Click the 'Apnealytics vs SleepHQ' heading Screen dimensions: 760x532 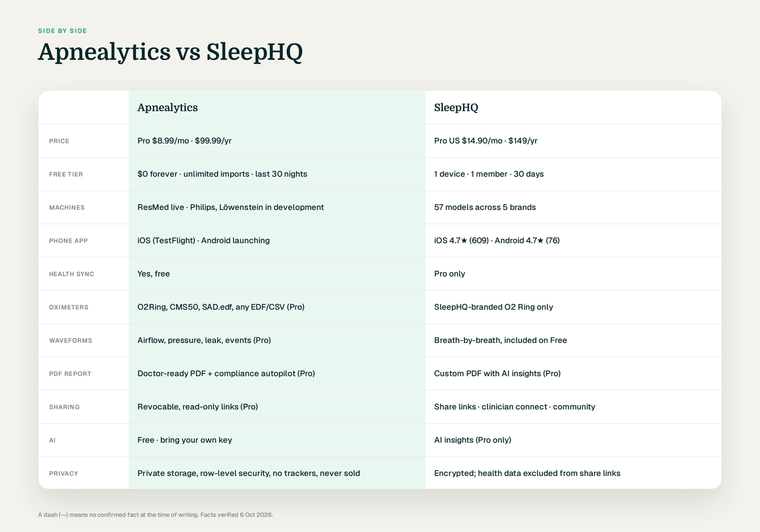pyautogui.click(x=170, y=52)
